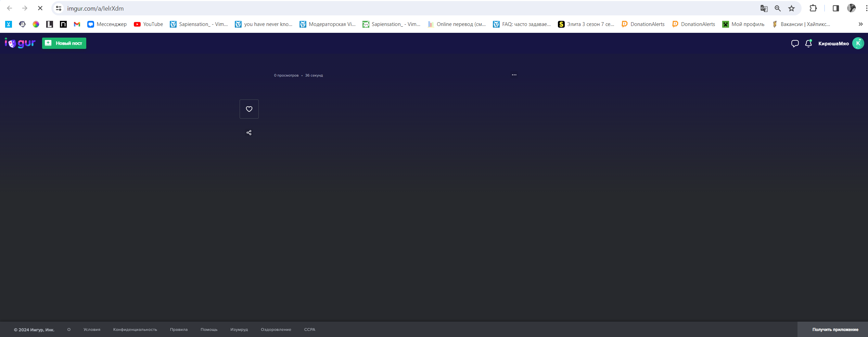Stop page loading with the X button
868x337 pixels.
pos(40,8)
